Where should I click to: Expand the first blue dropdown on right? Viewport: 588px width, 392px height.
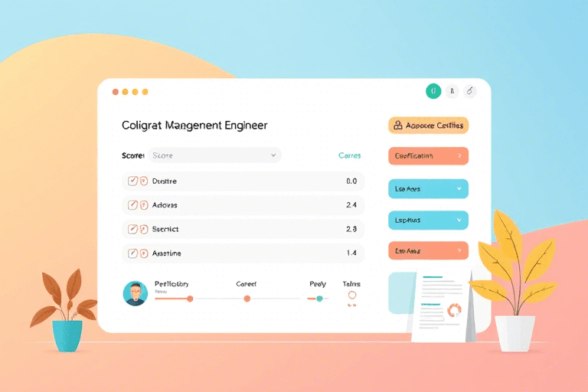tap(428, 188)
